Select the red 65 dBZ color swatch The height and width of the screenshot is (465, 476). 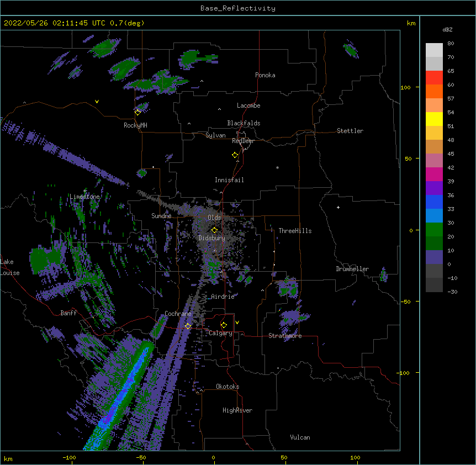click(x=434, y=77)
